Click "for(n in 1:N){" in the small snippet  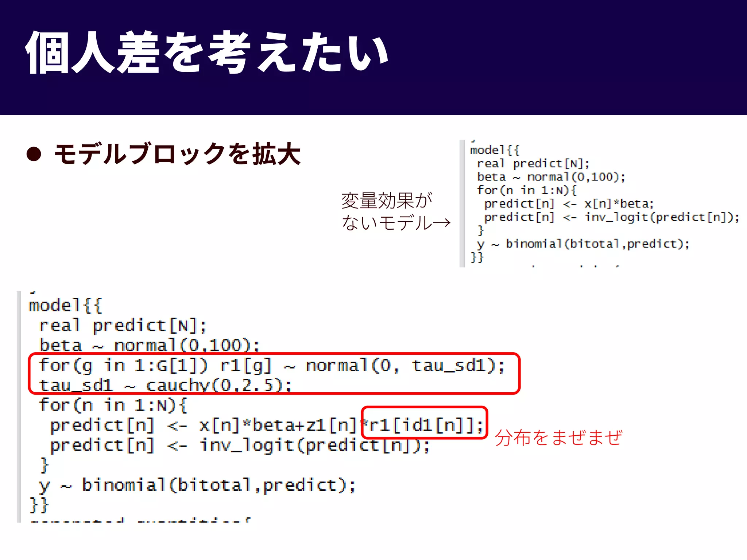(x=527, y=190)
